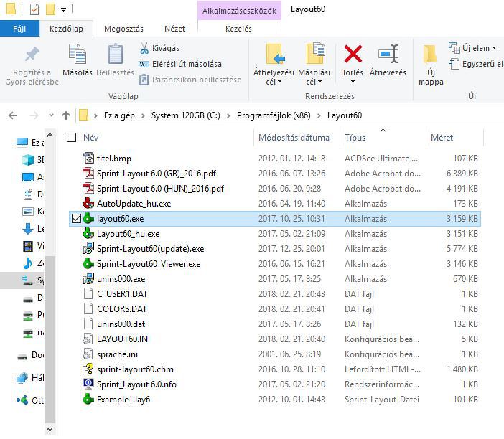Screen dimensions: 504x439
Task: Expand breadcrumb chevron after Ez a gép
Action: point(143,115)
